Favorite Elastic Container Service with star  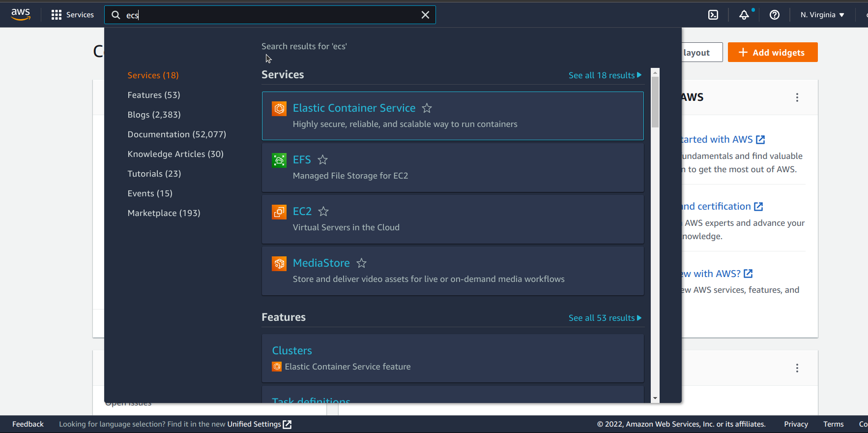427,108
